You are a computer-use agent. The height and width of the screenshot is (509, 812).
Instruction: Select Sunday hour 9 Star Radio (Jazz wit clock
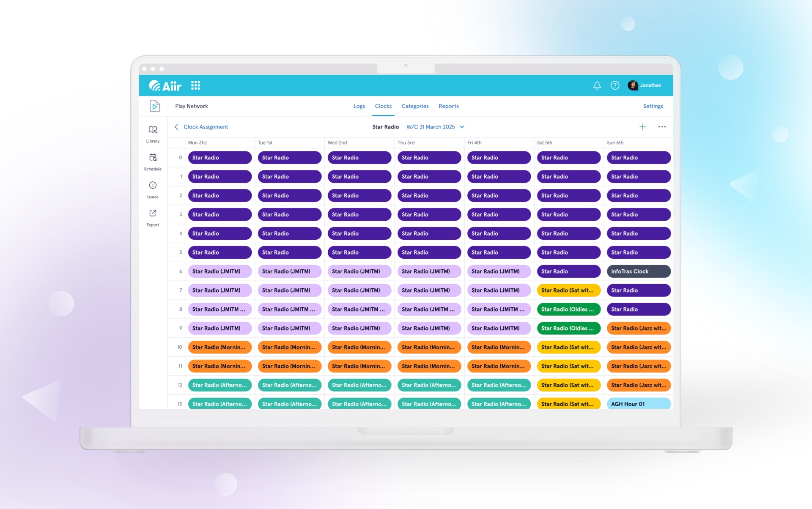pos(639,328)
